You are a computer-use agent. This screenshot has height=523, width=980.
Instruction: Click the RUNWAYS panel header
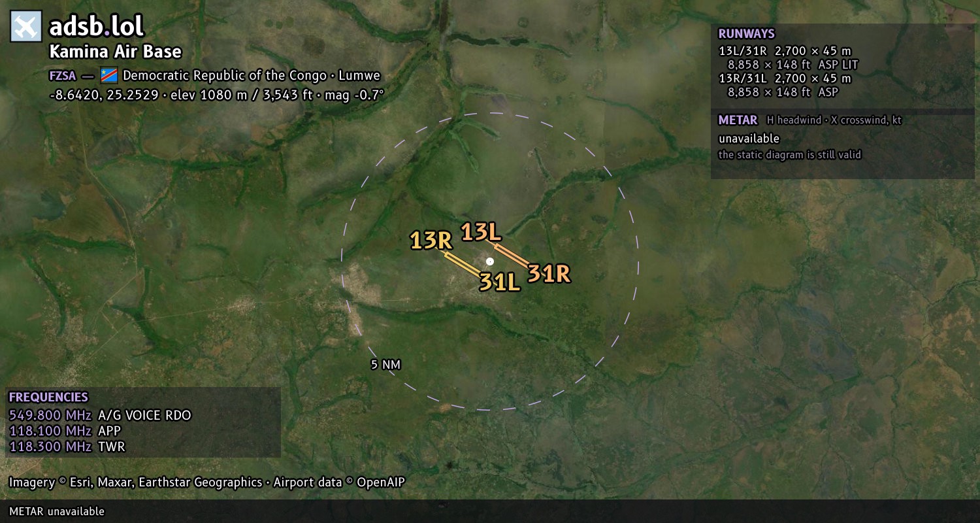(x=746, y=34)
